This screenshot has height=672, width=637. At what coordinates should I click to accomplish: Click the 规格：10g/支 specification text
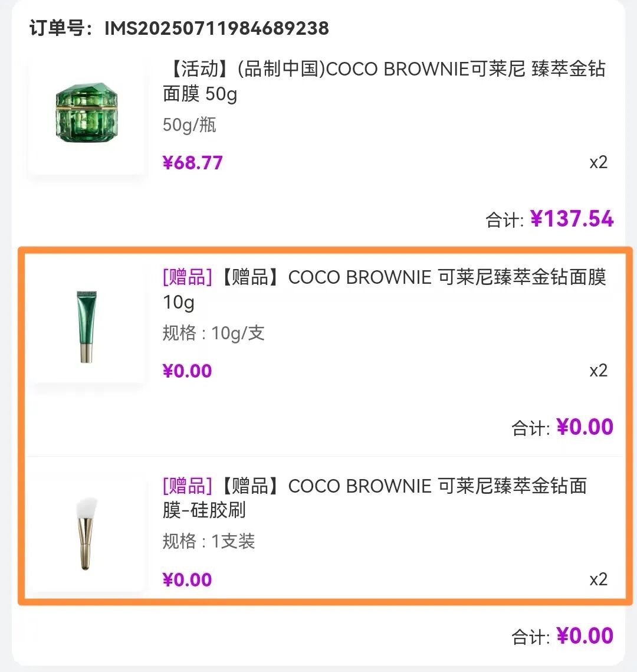click(214, 333)
